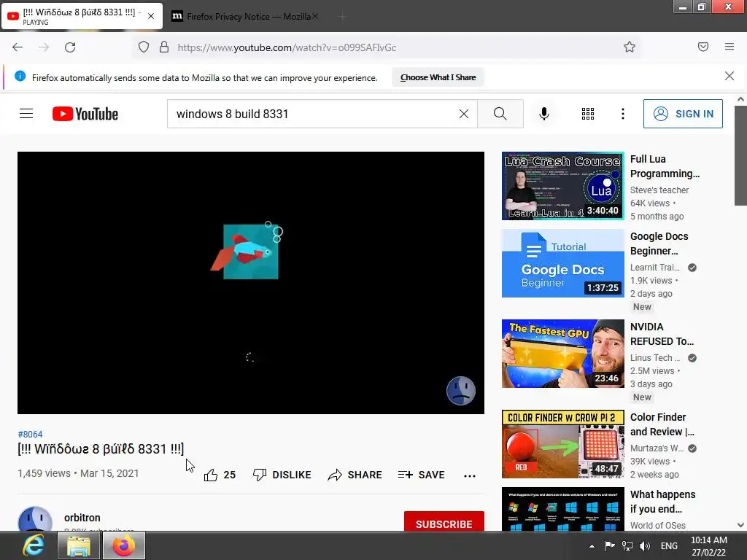Open the Lua Crash Course video thumbnail
This screenshot has width=747, height=560.
coord(562,186)
